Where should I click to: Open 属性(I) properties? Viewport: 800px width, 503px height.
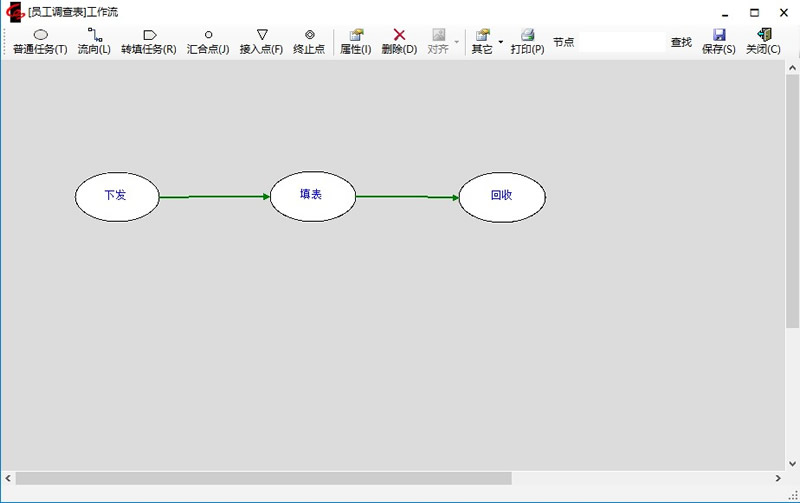click(356, 41)
